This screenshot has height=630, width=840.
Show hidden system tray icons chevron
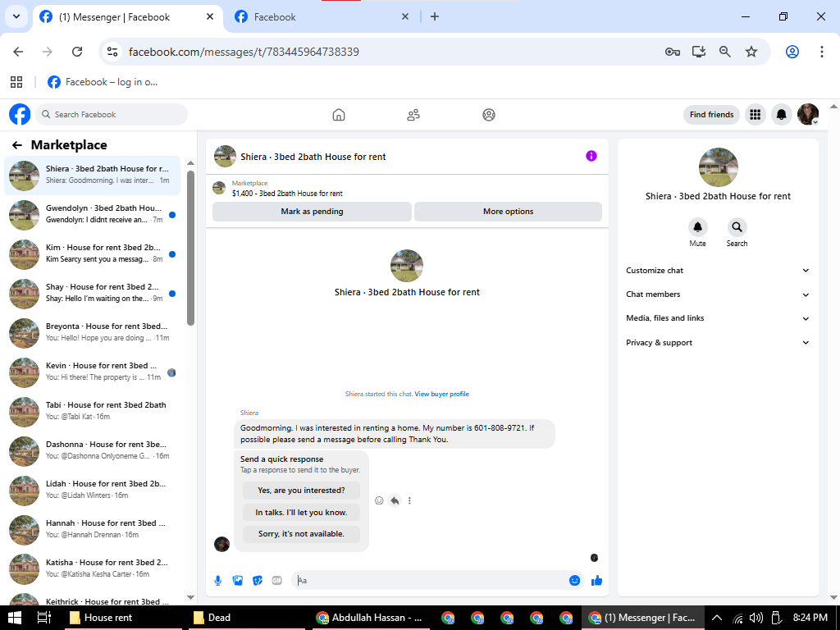(716, 618)
